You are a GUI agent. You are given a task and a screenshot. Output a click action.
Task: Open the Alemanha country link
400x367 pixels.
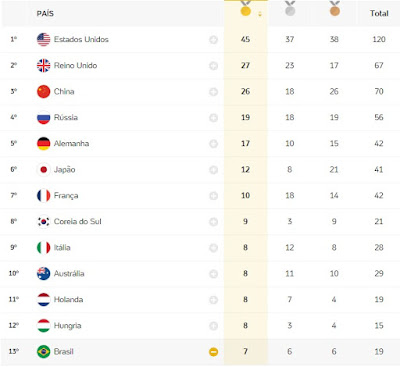71,144
